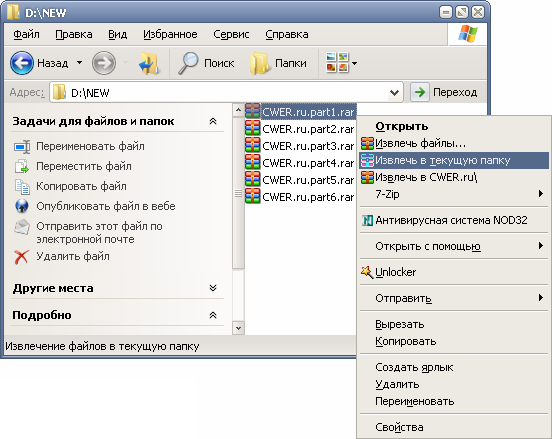The height and width of the screenshot is (439, 552).
Task: Collapse the Подробно section
Action: pyautogui.click(x=213, y=315)
